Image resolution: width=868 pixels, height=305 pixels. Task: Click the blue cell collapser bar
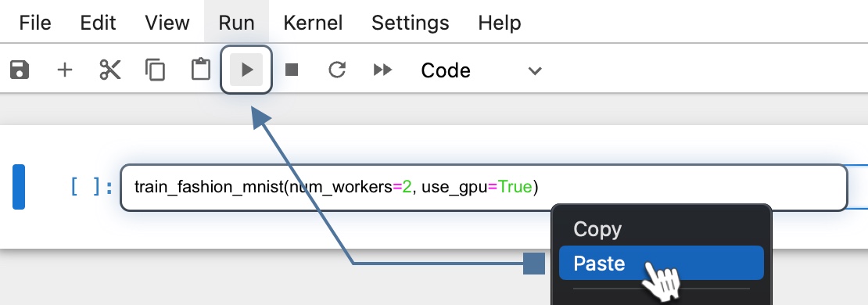pos(19,187)
